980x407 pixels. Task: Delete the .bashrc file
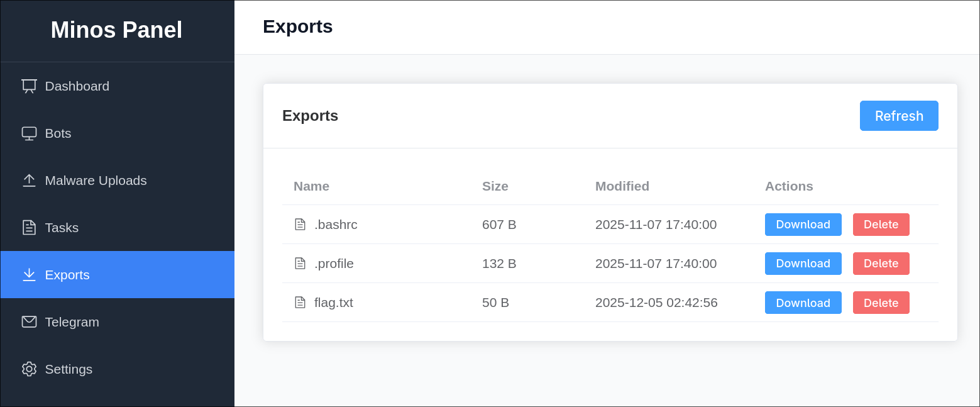881,225
